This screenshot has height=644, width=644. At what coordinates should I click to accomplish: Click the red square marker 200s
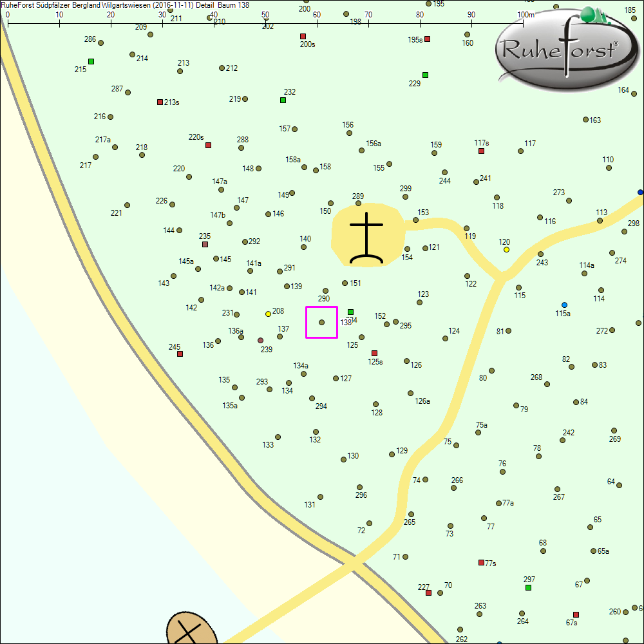pyautogui.click(x=303, y=37)
